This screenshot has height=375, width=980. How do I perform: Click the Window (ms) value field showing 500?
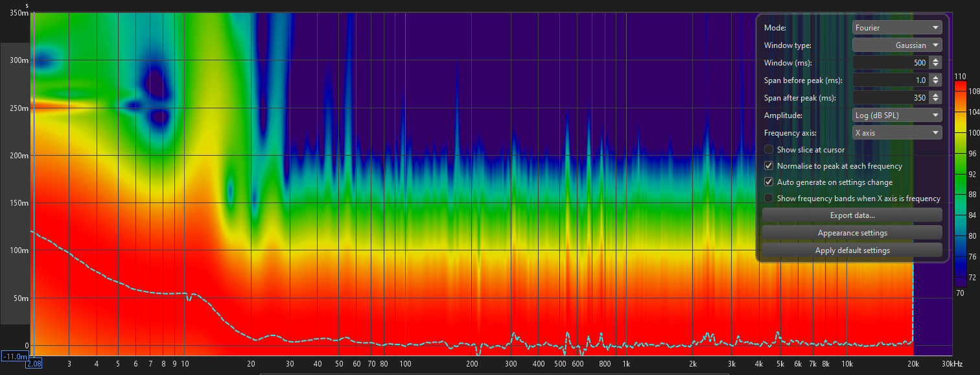890,63
